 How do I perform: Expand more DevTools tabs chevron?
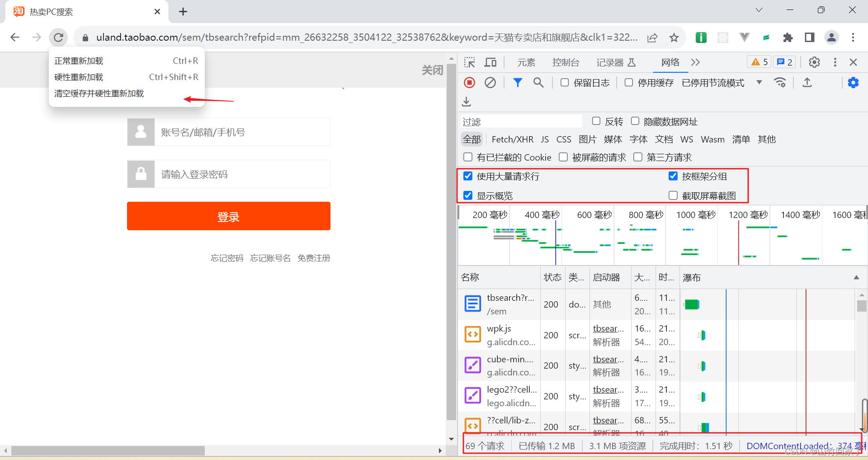coord(695,62)
